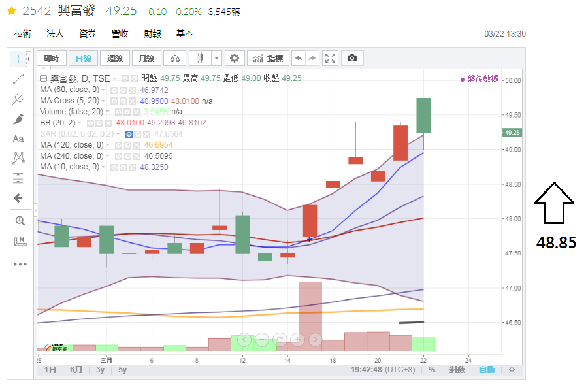Select the brush drawing tool
Screen dimensions: 588x392
pos(18,119)
